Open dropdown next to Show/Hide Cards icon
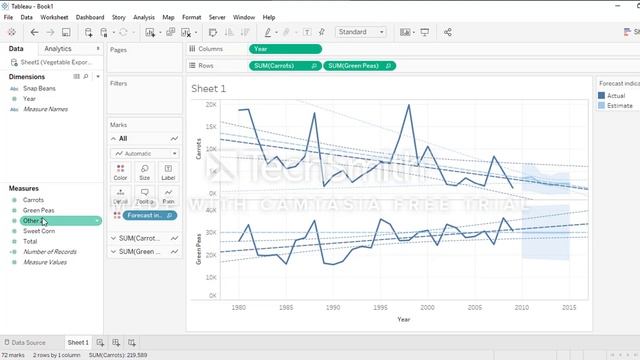Screen dimensions: 640x360 point(414,33)
